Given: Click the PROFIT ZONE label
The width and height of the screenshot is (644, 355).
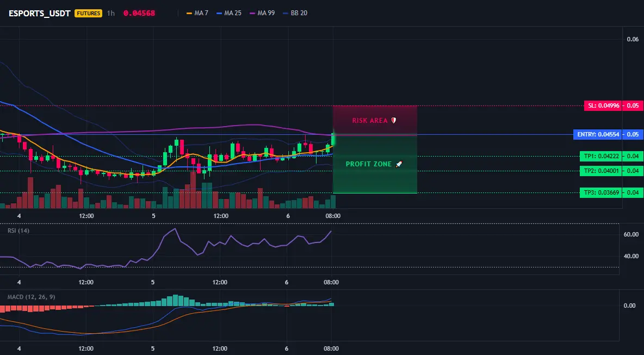Looking at the screenshot, I should [x=369, y=164].
